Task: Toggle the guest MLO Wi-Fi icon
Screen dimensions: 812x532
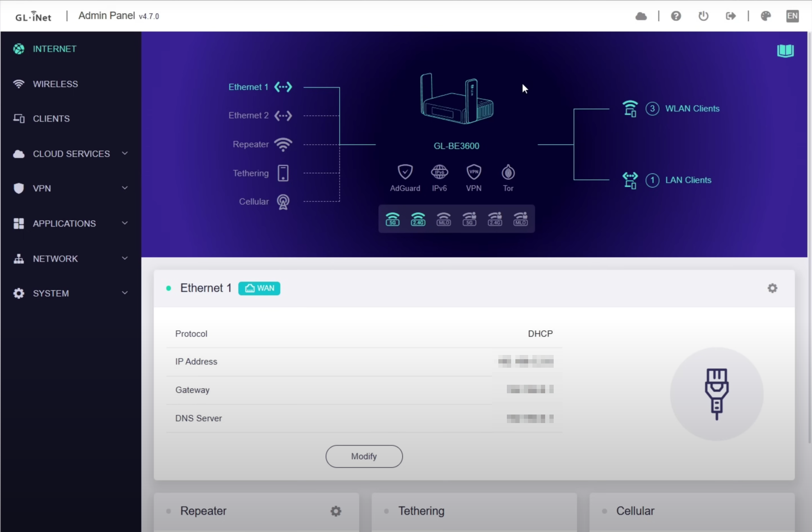Action: click(x=520, y=219)
